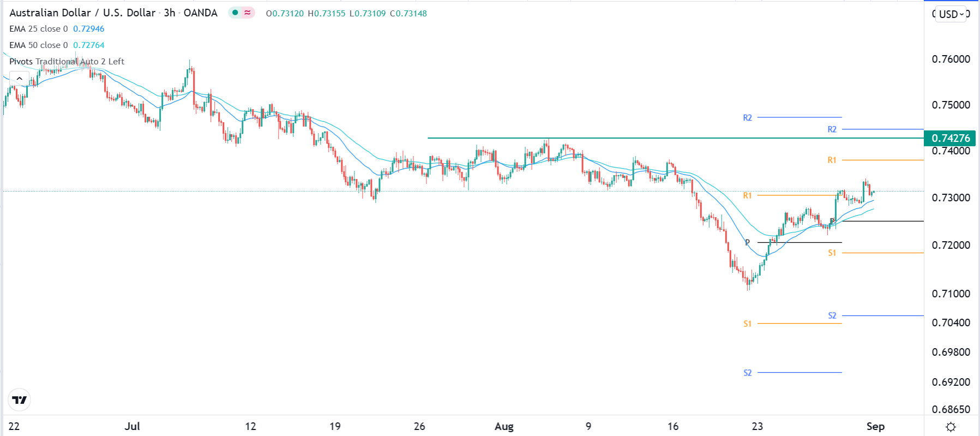Click the TradingView logo icon
980x436 pixels.
(20, 400)
